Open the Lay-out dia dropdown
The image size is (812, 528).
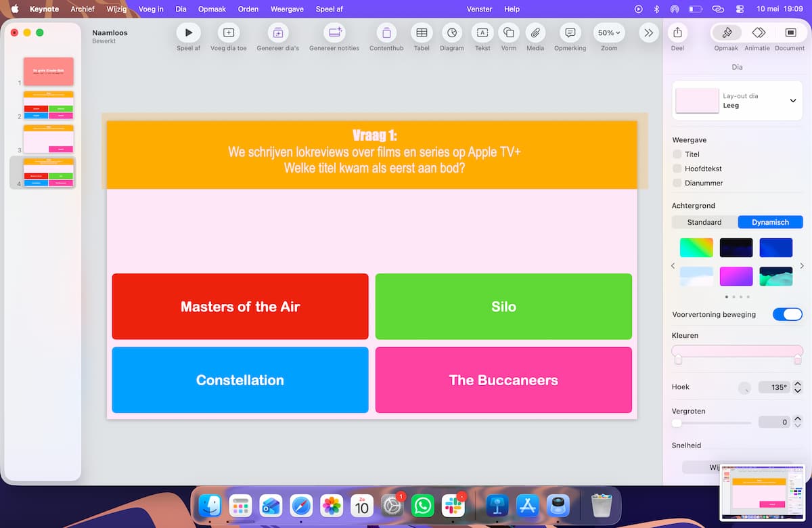coord(738,101)
